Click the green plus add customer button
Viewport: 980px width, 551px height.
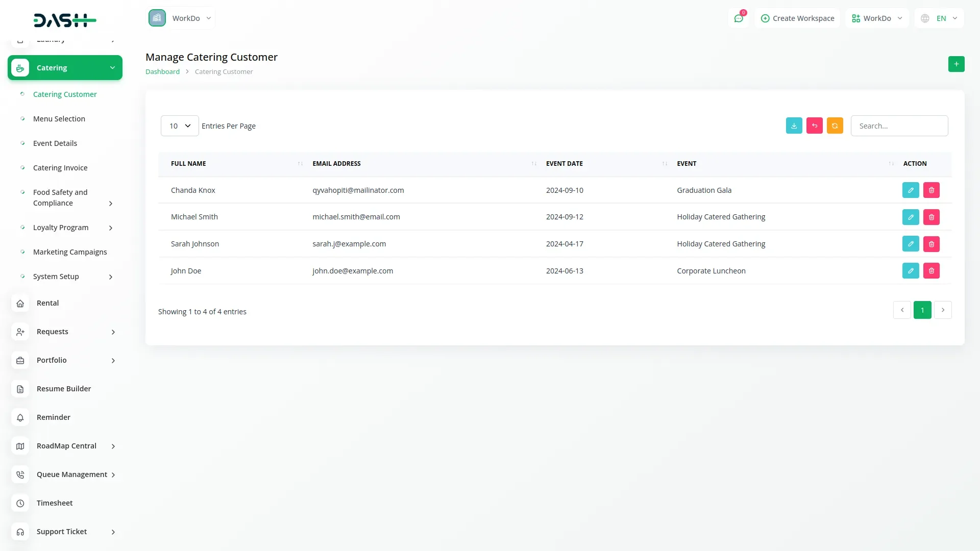click(956, 64)
